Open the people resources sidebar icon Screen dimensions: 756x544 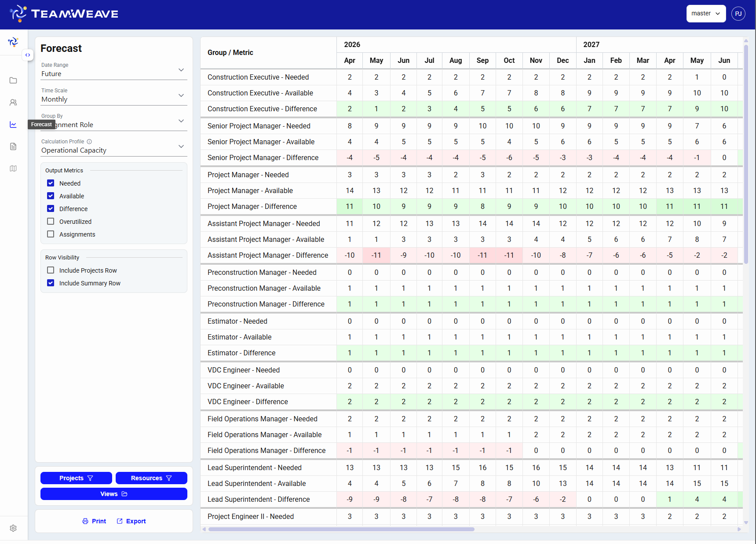pyautogui.click(x=13, y=102)
